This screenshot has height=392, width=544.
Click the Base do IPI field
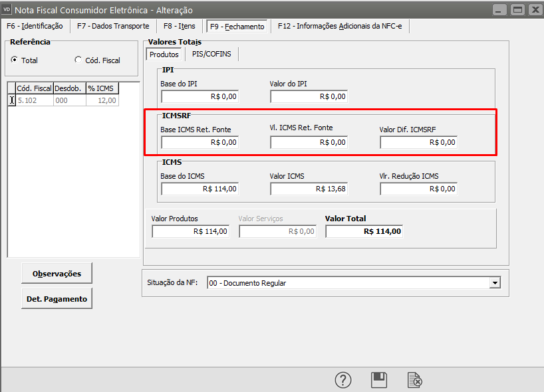coord(199,96)
